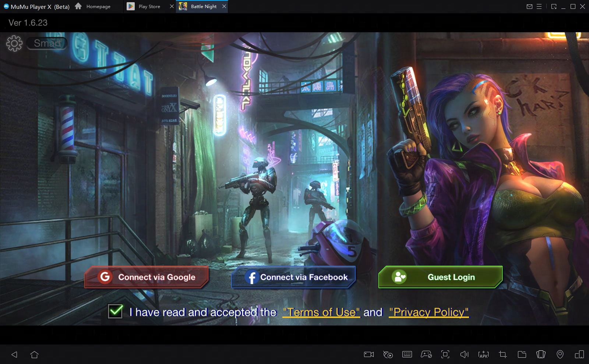Close the Battle Night tab

pos(224,6)
